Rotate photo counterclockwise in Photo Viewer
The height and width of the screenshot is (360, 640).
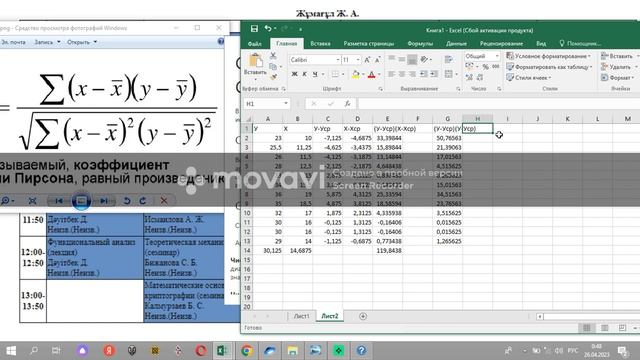(127, 200)
